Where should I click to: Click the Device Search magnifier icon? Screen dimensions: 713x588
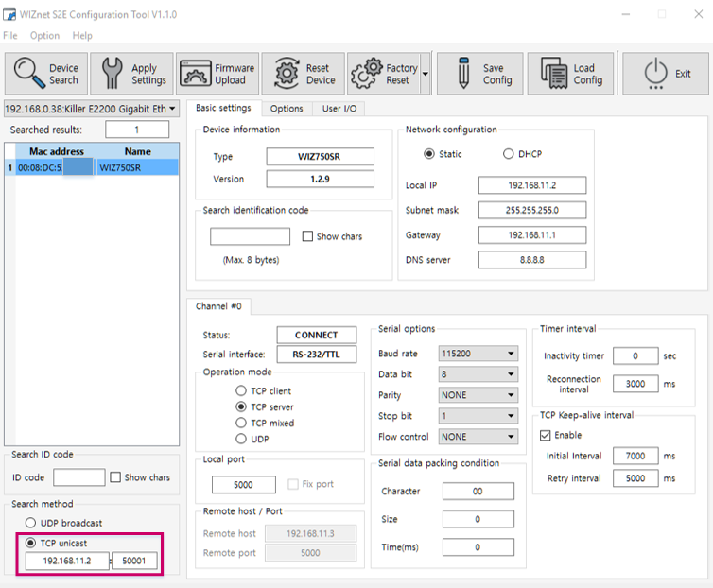click(x=29, y=73)
